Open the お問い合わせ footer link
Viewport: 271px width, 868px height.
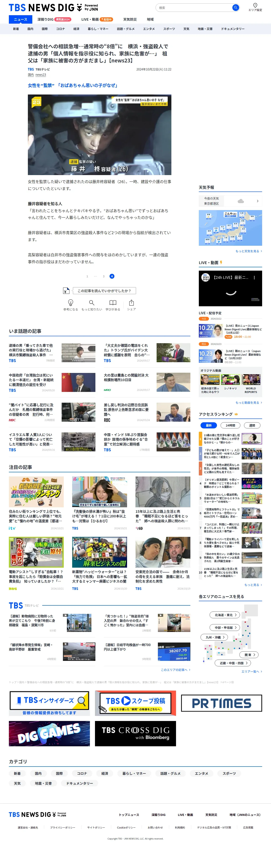click(x=155, y=827)
